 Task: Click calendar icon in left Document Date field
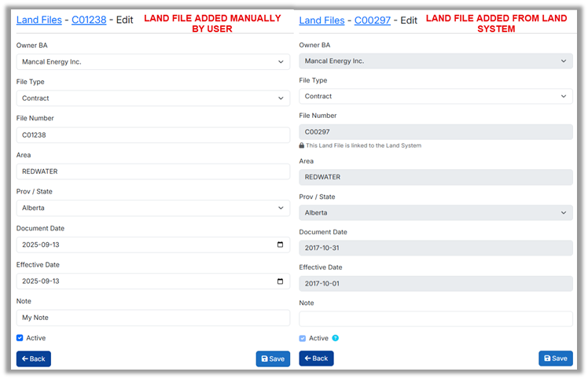281,245
